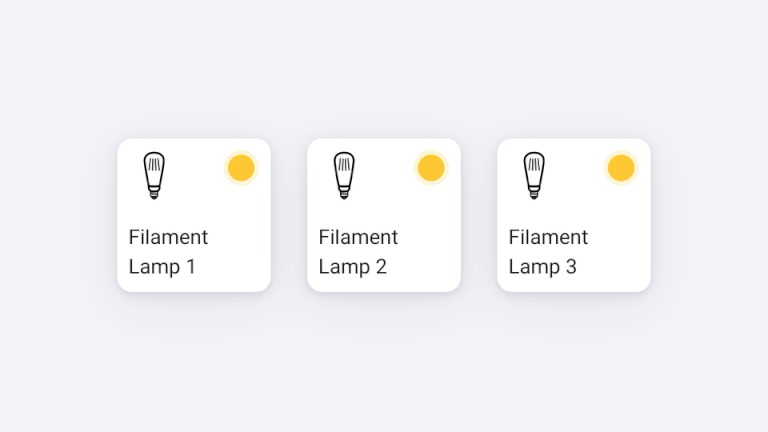Click the word "Filament" on the first card
Image resolution: width=768 pixels, height=432 pixels.
point(168,237)
